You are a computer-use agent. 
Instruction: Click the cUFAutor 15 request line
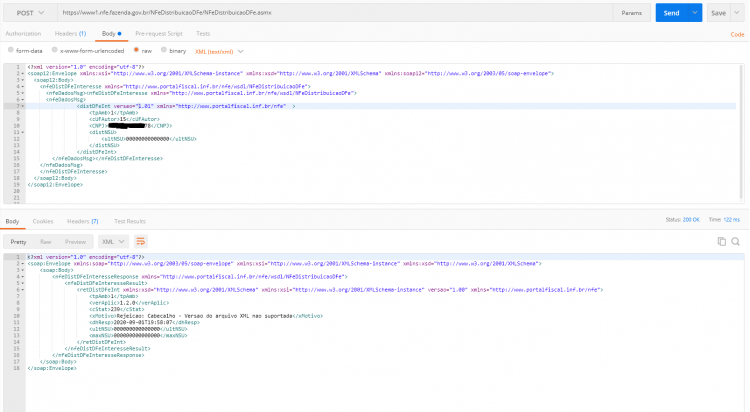124,119
